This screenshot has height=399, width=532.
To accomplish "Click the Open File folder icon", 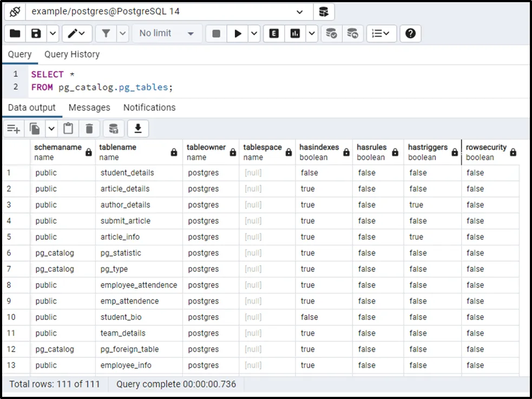I will pyautogui.click(x=15, y=34).
